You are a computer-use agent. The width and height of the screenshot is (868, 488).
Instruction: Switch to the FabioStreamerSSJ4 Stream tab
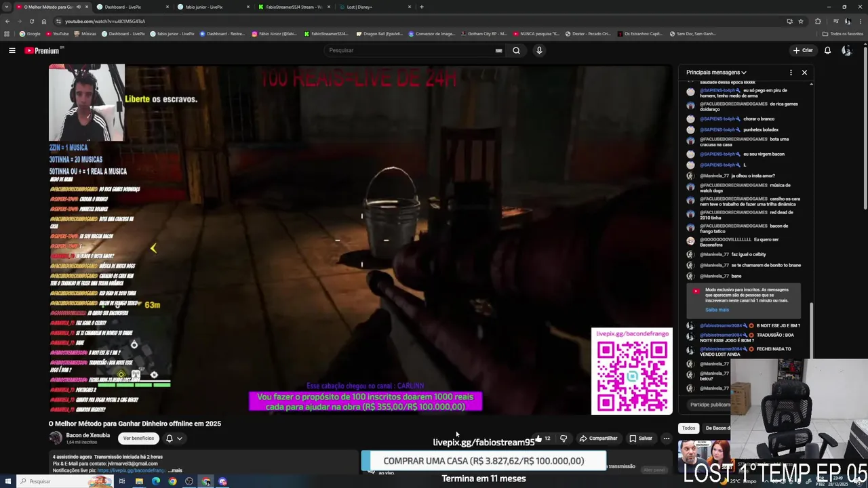tap(294, 7)
